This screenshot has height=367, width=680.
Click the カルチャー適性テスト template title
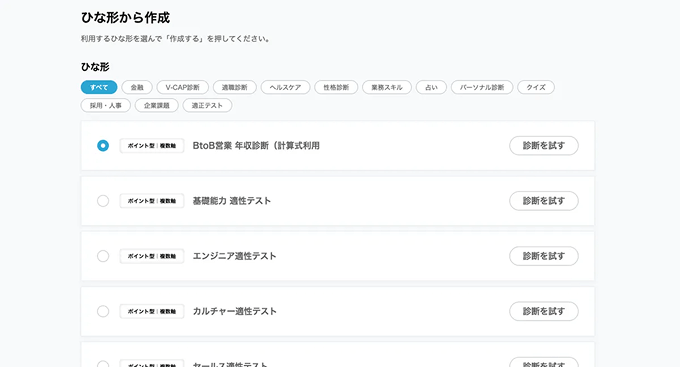[x=234, y=311]
